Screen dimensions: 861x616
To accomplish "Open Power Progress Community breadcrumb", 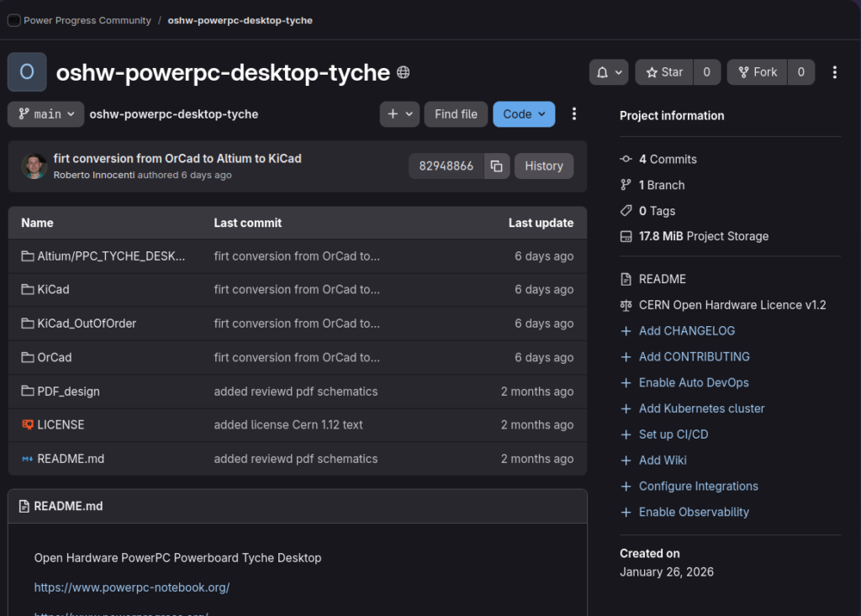I will pos(87,20).
